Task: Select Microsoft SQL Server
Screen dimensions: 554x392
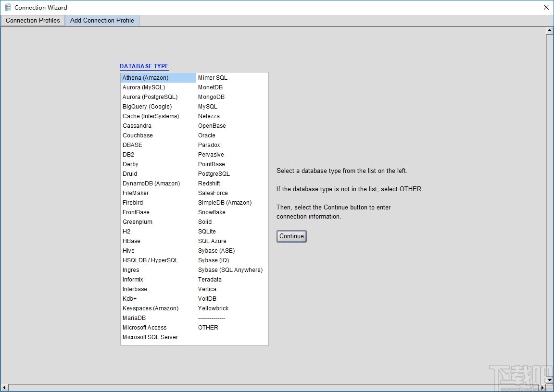Action: (150, 337)
